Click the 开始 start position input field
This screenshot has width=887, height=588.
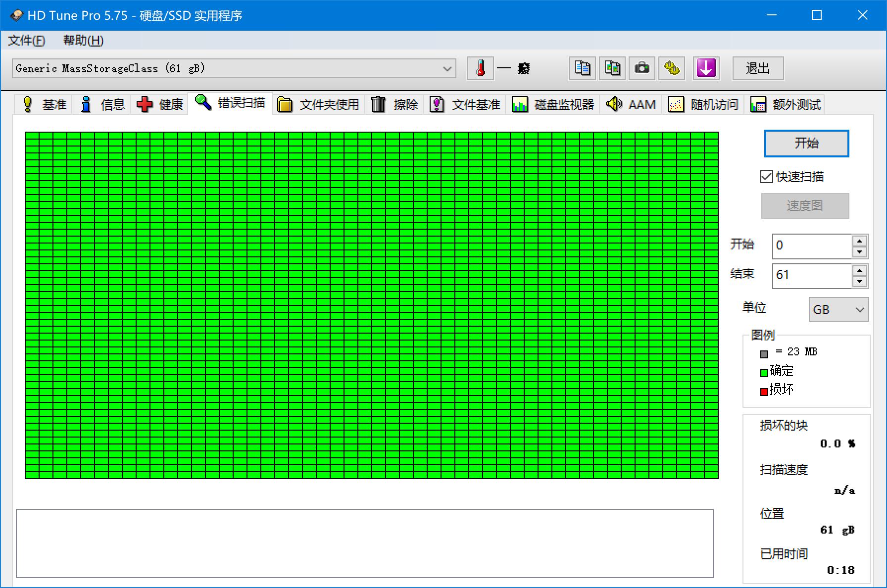click(x=812, y=246)
